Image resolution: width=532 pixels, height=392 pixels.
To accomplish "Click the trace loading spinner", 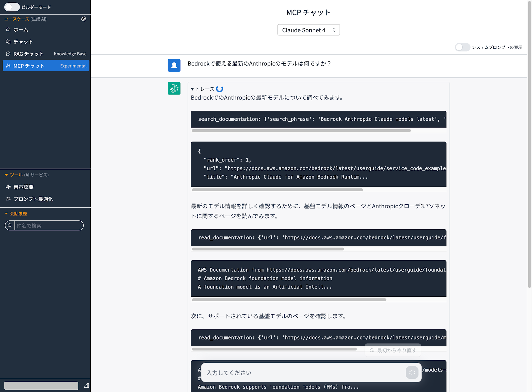I will [x=219, y=89].
